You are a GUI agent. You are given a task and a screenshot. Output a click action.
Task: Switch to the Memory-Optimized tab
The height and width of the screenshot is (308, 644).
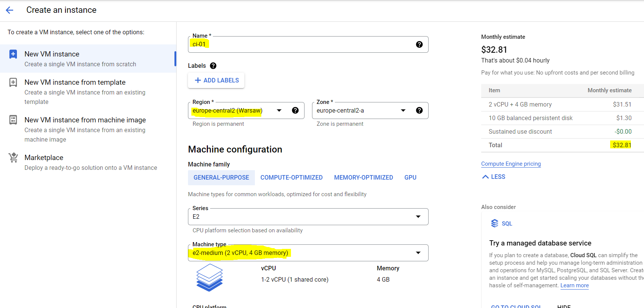364,177
